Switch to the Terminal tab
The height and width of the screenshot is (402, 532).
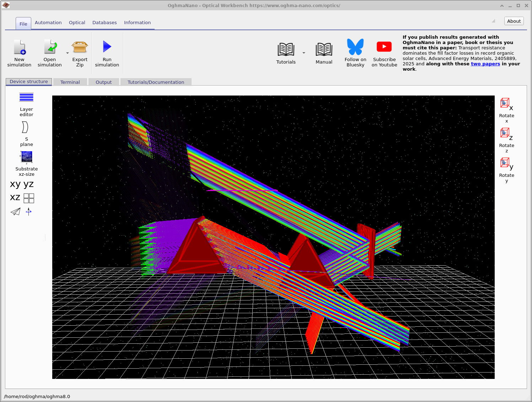pos(70,82)
